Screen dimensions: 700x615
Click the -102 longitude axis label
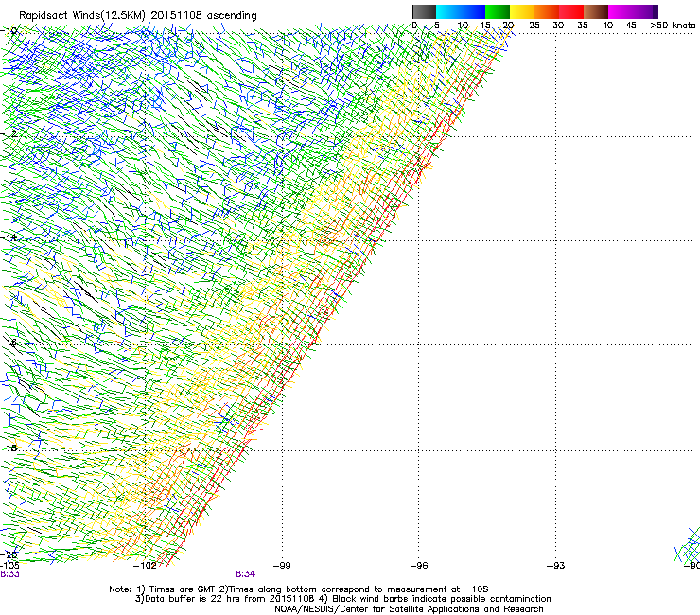145,566
